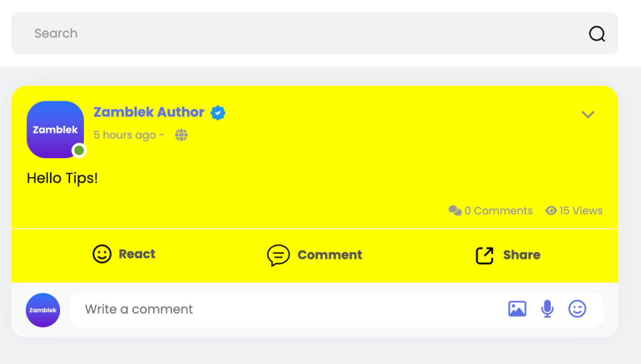Click the globe public-privacy icon

(x=181, y=135)
